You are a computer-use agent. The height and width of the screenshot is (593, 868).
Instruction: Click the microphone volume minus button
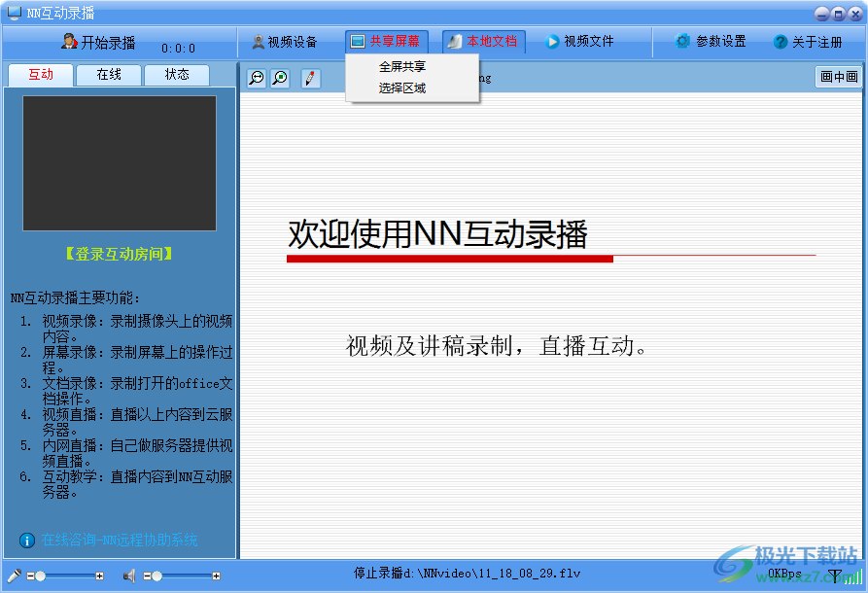click(30, 576)
